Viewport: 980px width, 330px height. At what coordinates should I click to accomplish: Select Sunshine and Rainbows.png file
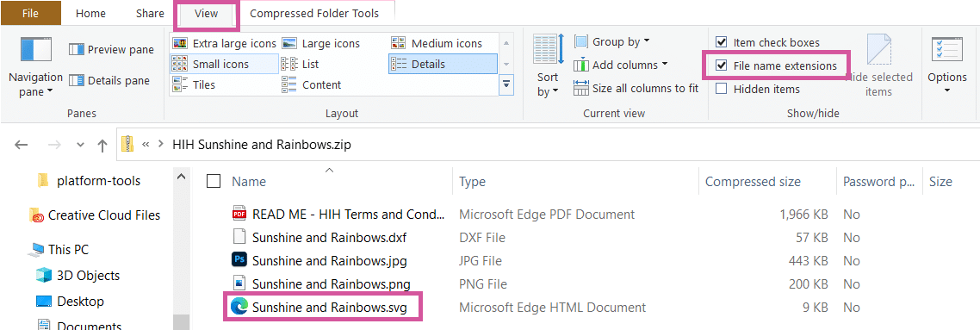320,283
